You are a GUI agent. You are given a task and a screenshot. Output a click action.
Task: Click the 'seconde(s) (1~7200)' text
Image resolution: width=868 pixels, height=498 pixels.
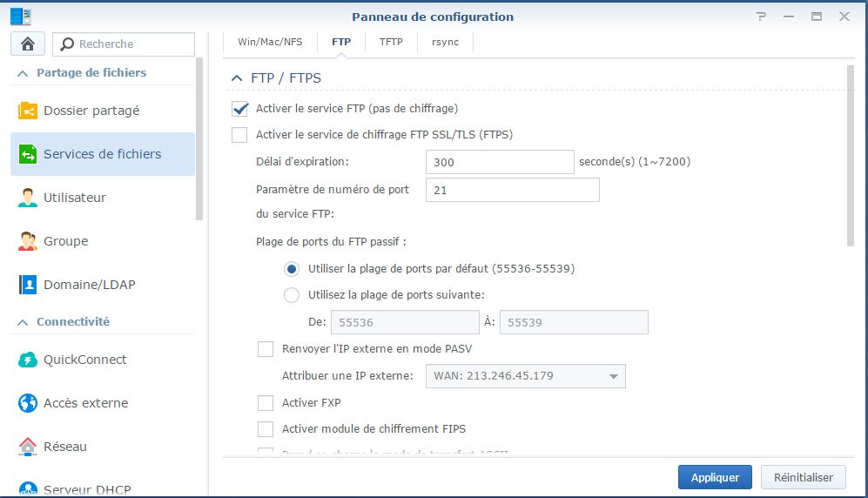pos(635,162)
